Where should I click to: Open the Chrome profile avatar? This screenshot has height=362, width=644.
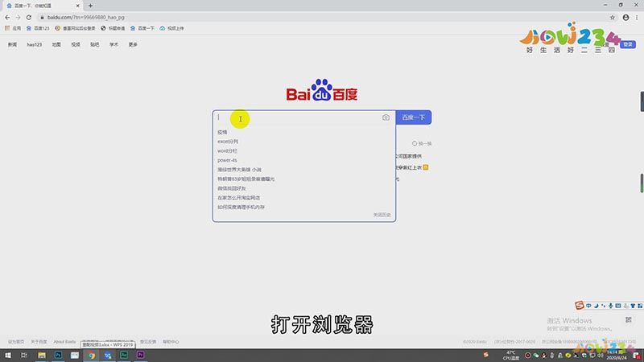tap(625, 17)
